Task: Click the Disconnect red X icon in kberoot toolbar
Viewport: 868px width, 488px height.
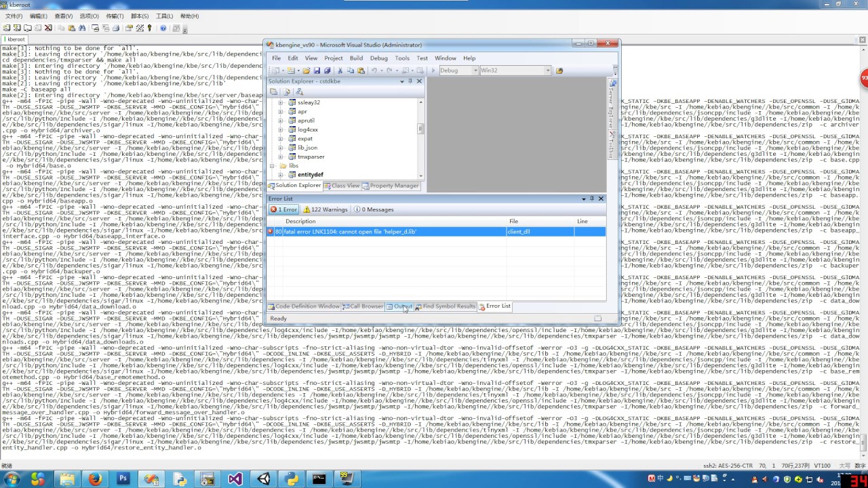Action: [48, 28]
